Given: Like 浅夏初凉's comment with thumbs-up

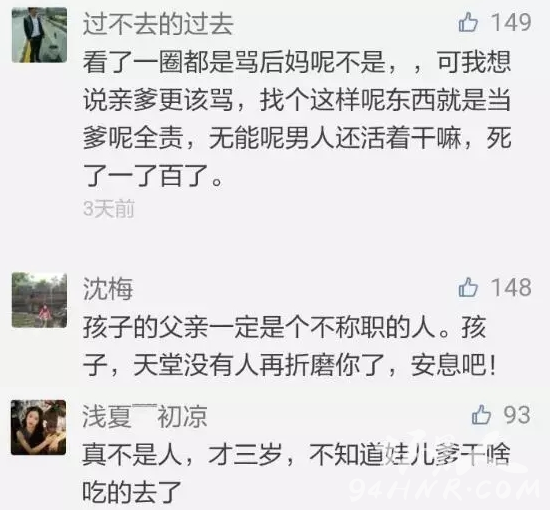Looking at the screenshot, I should tap(481, 415).
